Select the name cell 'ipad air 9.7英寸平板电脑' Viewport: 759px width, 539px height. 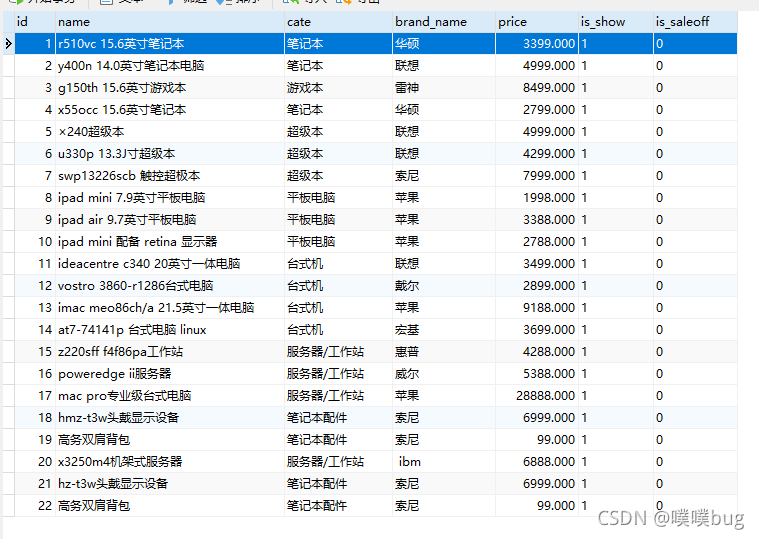click(169, 220)
